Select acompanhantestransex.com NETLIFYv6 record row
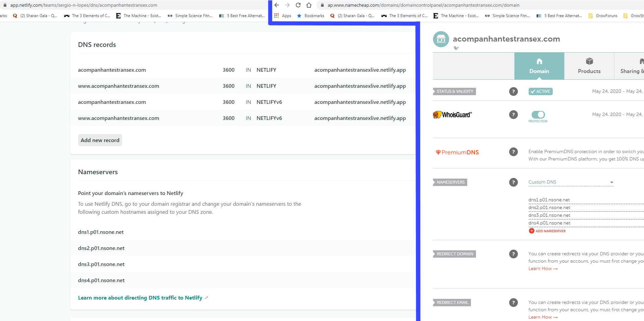The width and height of the screenshot is (644, 321). pos(242,102)
